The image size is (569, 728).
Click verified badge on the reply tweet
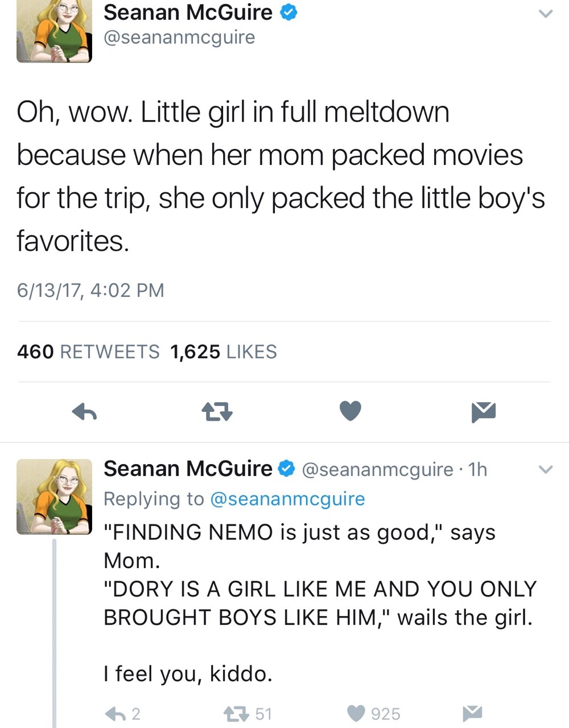(x=286, y=469)
